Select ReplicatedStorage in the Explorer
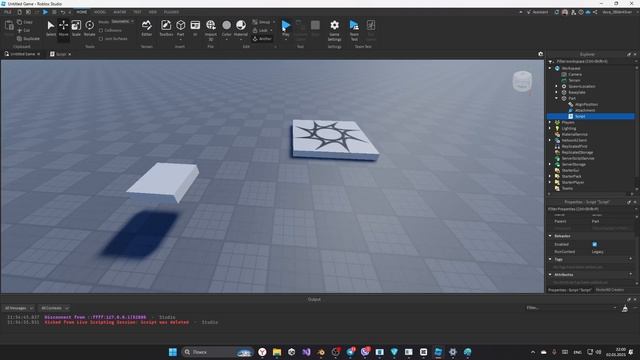 [577, 153]
